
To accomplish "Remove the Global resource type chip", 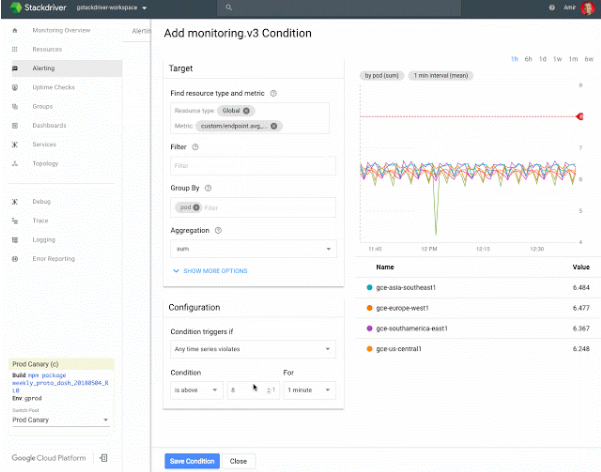I will (247, 110).
